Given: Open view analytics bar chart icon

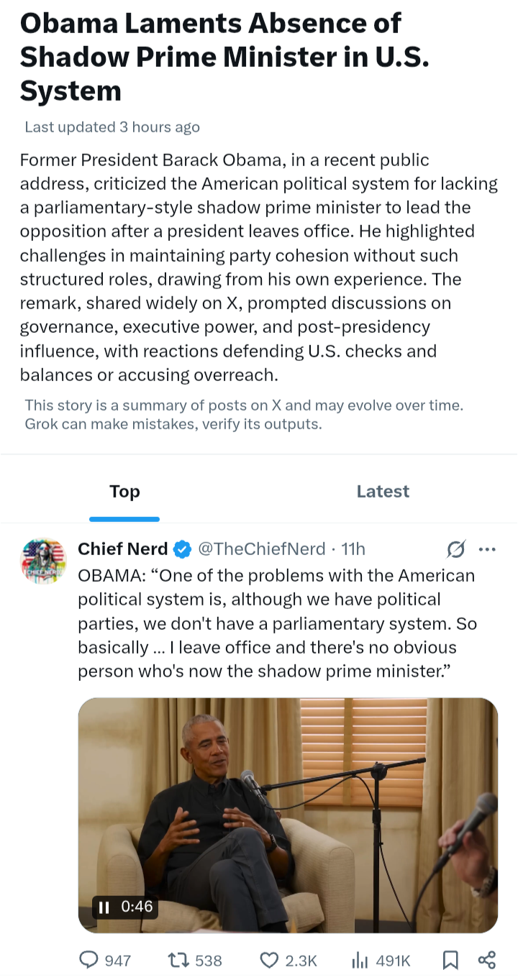Looking at the screenshot, I should (x=360, y=960).
